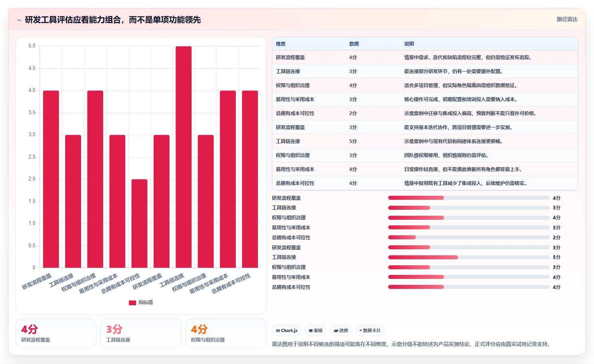Open the 4分 权限与组织治理 summary card
The width and height of the screenshot is (594, 364).
coord(226,333)
